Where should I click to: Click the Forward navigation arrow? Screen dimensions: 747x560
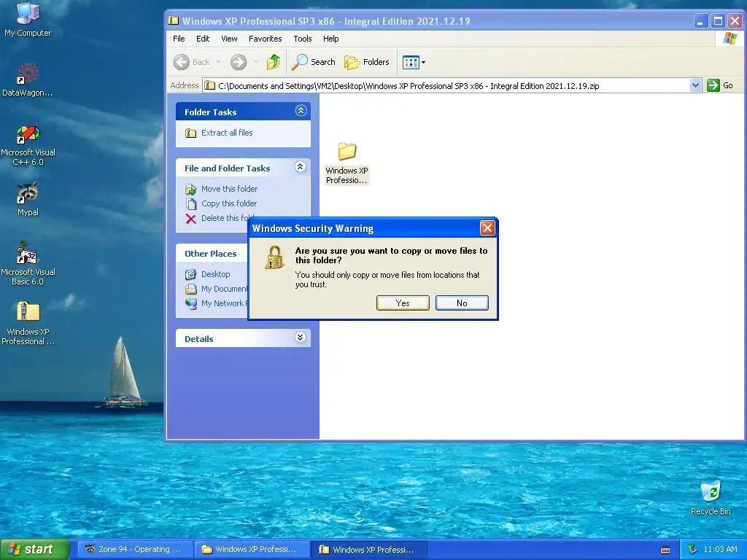(239, 62)
